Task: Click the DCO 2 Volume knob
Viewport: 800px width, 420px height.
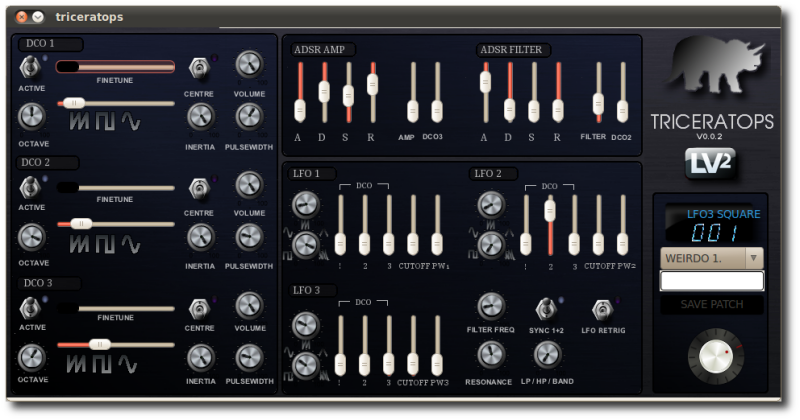Action: (249, 185)
